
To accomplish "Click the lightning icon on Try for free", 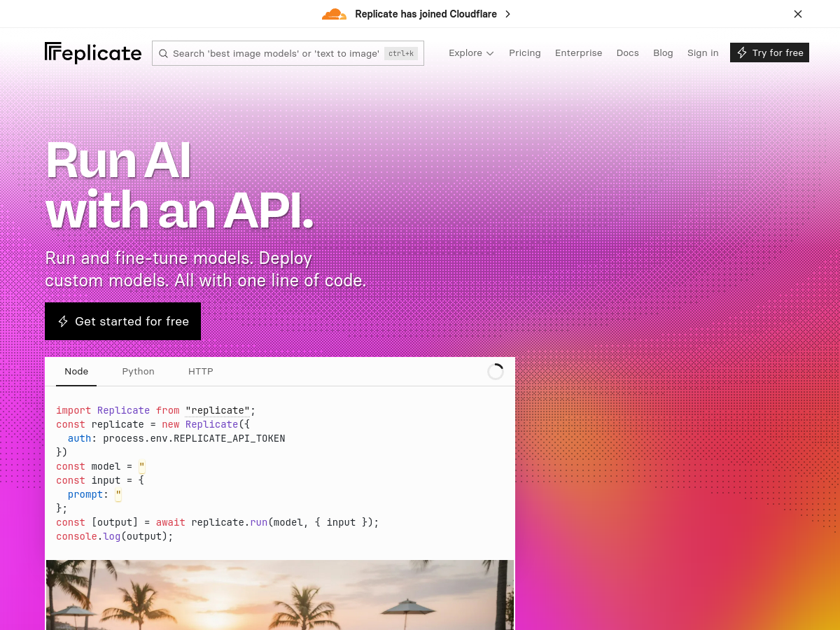I will pos(742,52).
